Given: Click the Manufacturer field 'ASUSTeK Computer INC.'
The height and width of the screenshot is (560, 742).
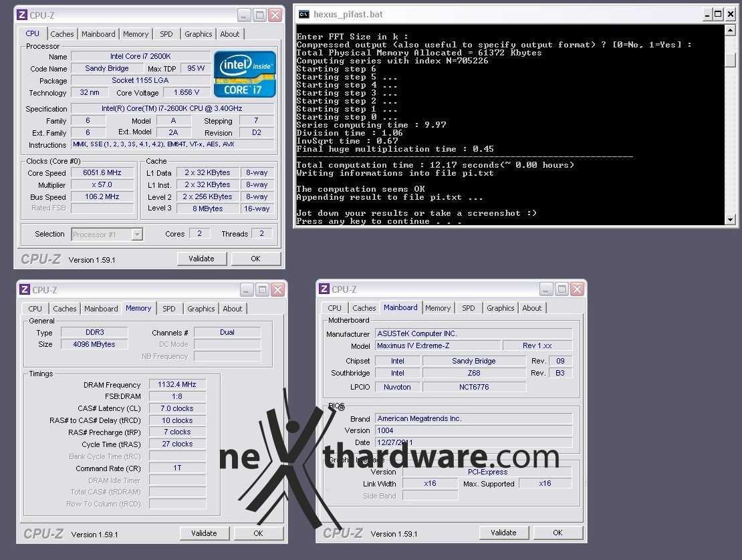Looking at the screenshot, I should tap(474, 333).
